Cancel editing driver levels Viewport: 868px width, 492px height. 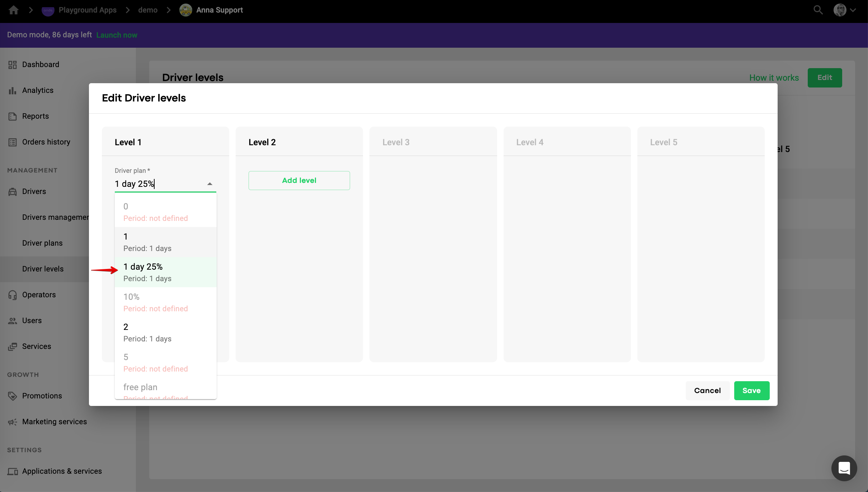(707, 391)
